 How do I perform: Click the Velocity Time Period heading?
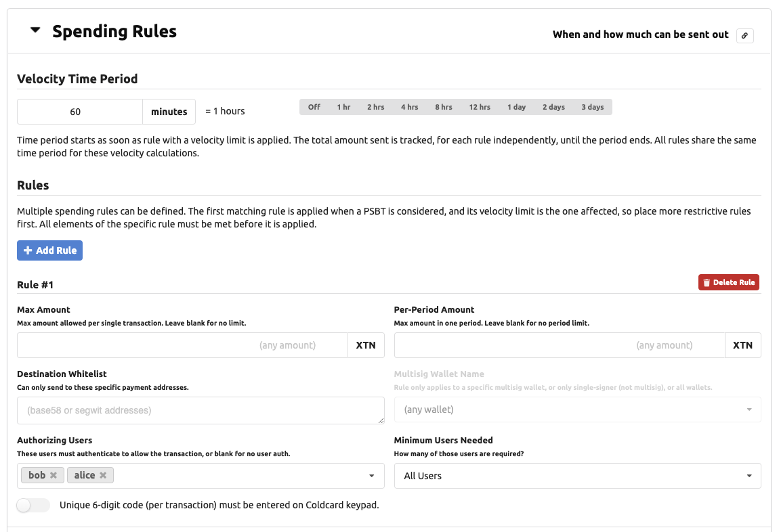(x=77, y=79)
